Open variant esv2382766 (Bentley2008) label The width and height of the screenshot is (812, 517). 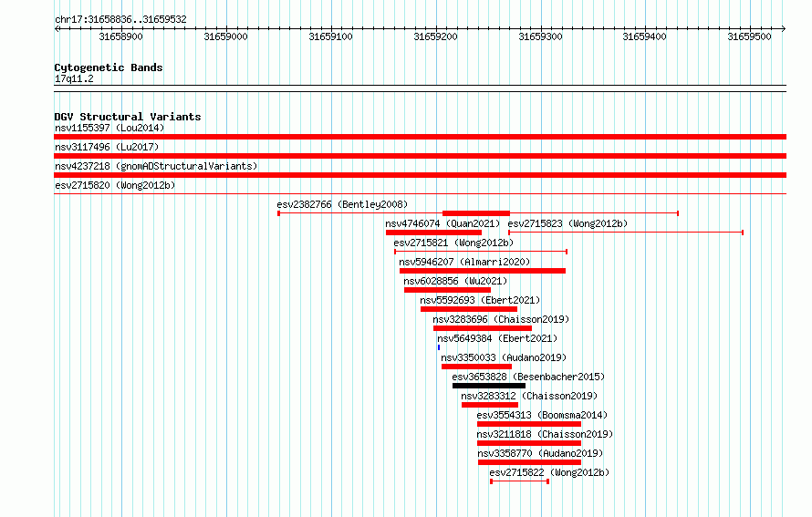point(342,204)
